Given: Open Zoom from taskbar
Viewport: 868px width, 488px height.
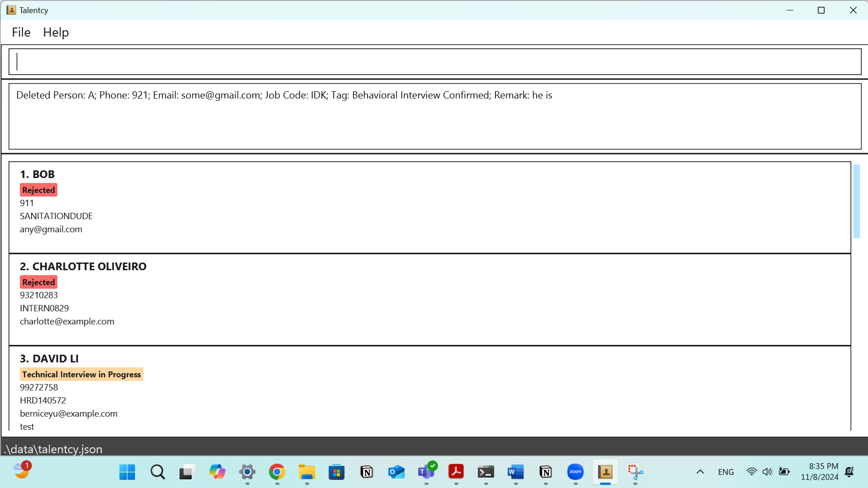Looking at the screenshot, I should [x=575, y=472].
